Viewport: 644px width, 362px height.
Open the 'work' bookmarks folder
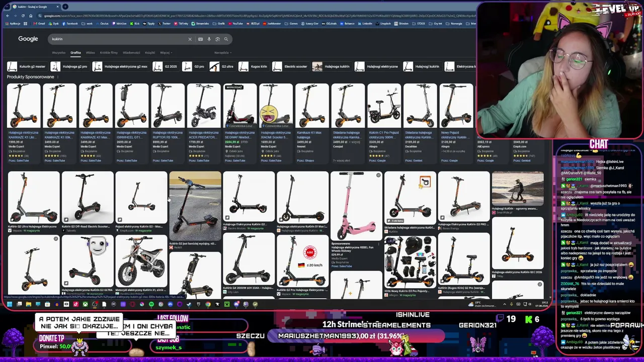point(87,23)
